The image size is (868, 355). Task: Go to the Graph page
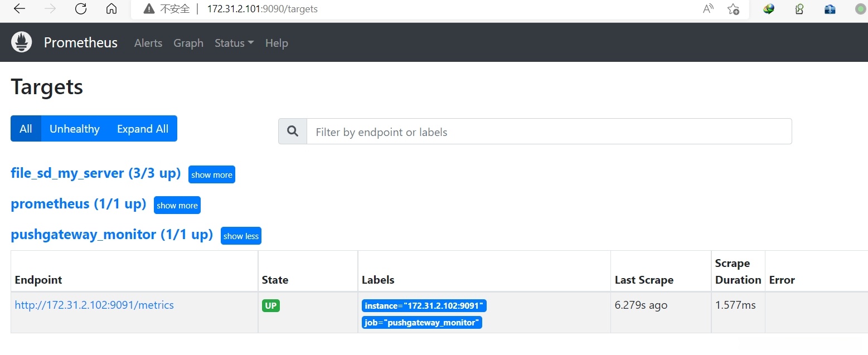tap(188, 43)
